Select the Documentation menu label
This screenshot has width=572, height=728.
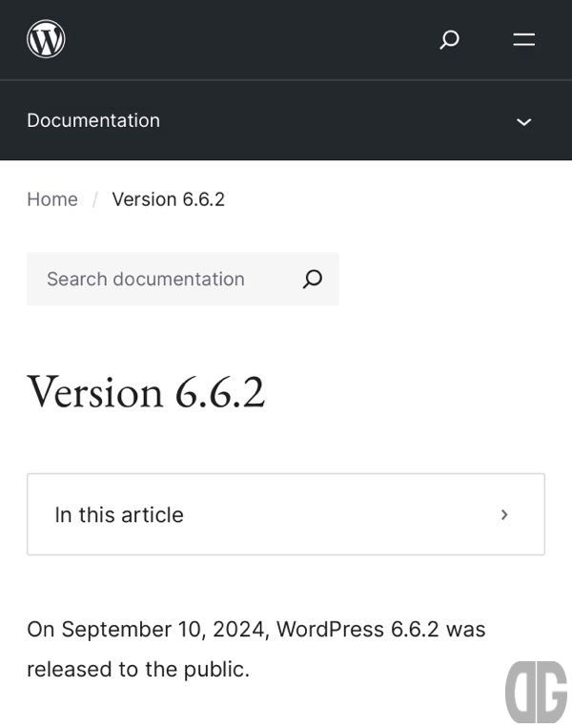[x=93, y=120]
